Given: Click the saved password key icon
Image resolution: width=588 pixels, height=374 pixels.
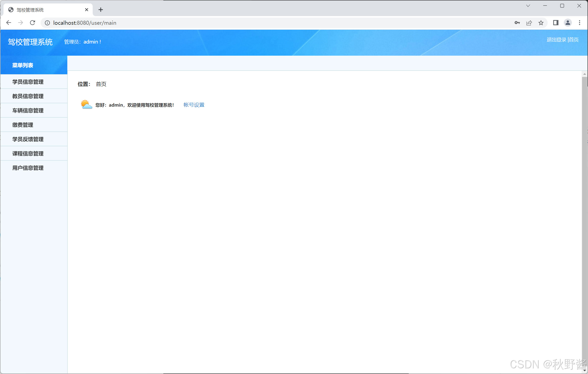Looking at the screenshot, I should (517, 23).
